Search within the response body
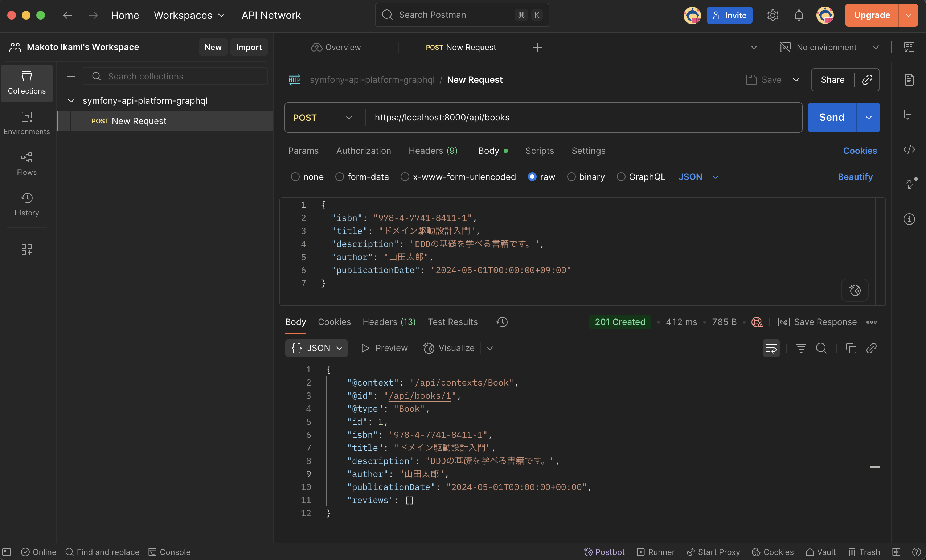Viewport: 926px width, 560px height. click(821, 348)
